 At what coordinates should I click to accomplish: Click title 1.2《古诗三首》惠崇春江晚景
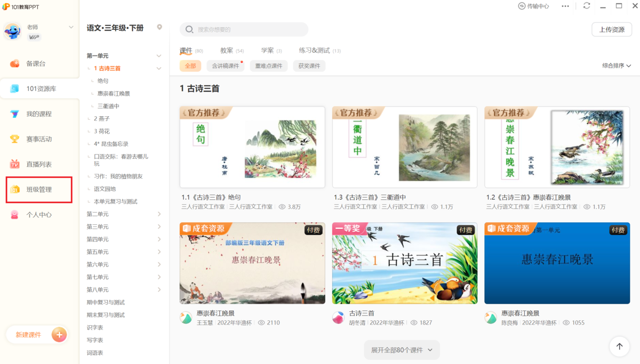coord(529,197)
